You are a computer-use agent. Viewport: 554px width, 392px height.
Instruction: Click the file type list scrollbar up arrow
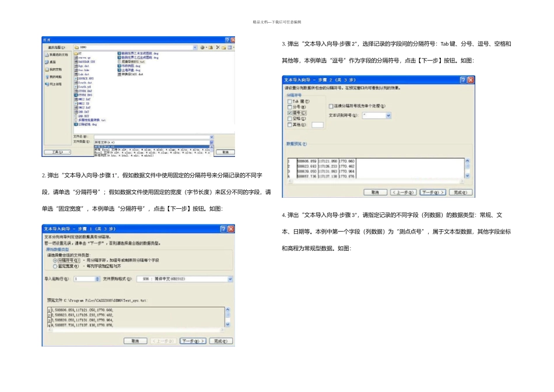point(212,147)
